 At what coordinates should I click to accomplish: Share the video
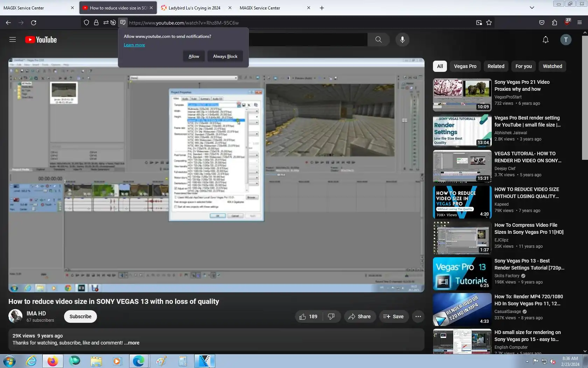pos(360,316)
